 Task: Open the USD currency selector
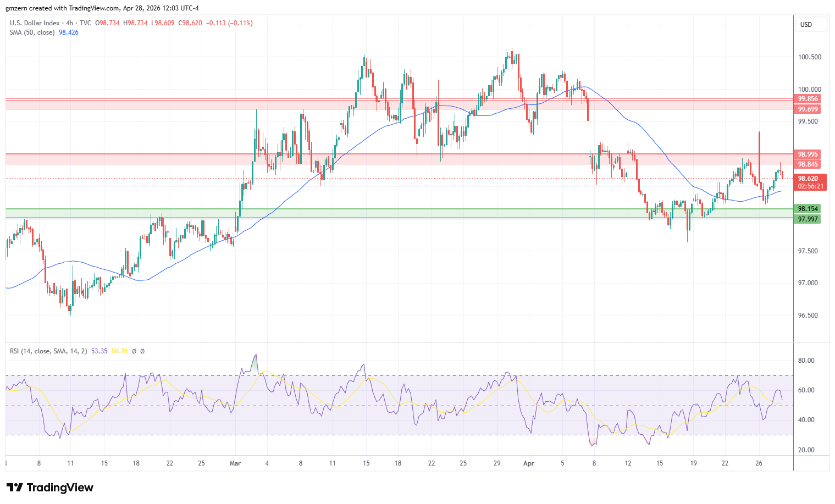811,25
